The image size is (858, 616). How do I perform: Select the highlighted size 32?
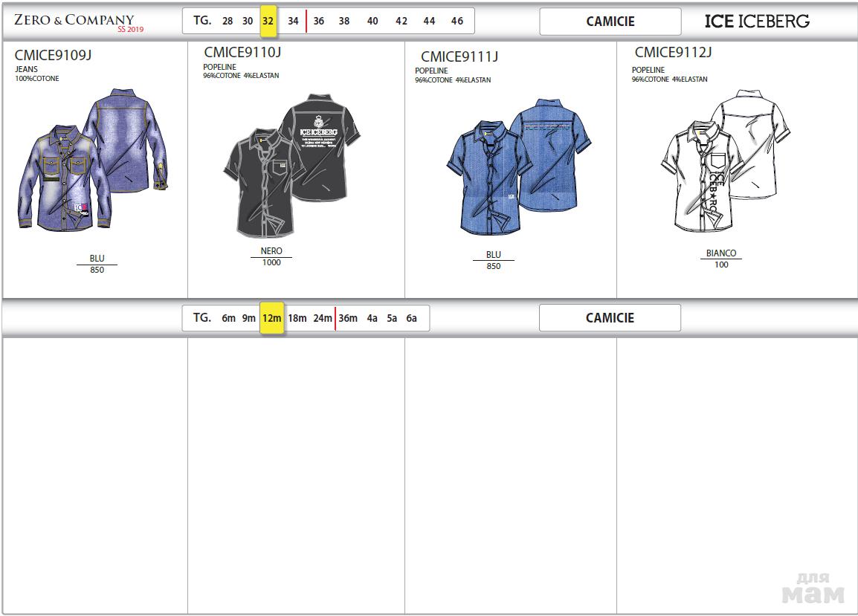268,22
